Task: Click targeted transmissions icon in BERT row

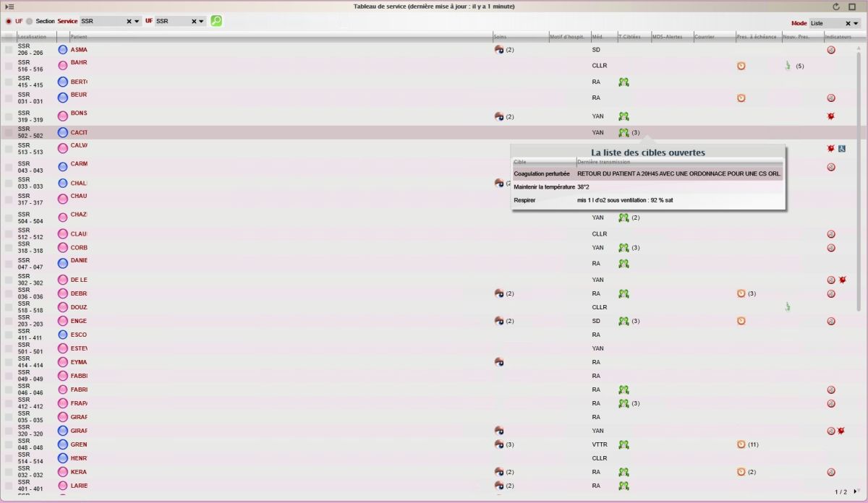Action: point(624,82)
